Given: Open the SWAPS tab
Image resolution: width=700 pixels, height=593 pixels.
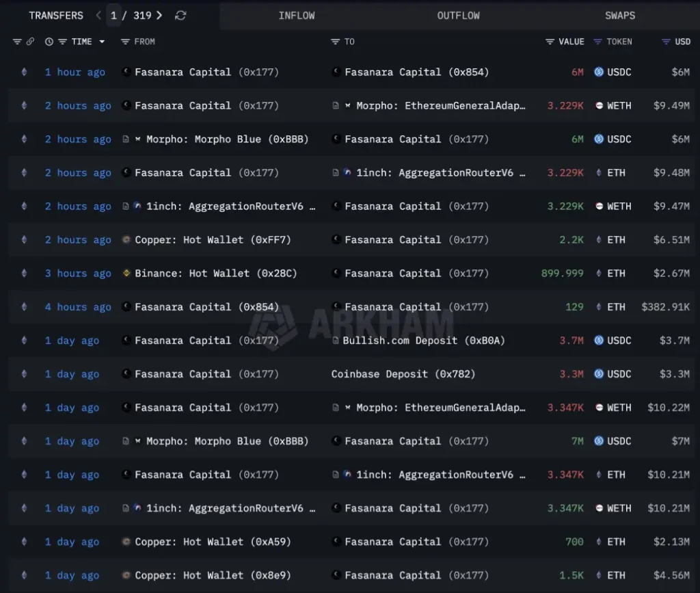Looking at the screenshot, I should (x=620, y=15).
